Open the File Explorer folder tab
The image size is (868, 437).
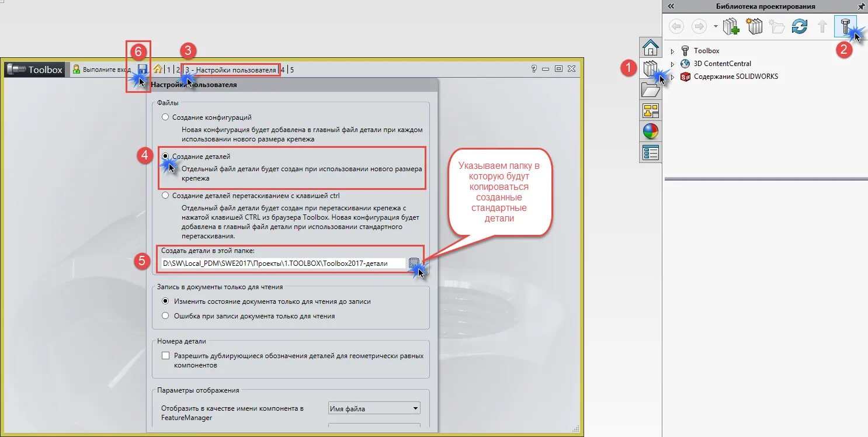click(x=651, y=89)
